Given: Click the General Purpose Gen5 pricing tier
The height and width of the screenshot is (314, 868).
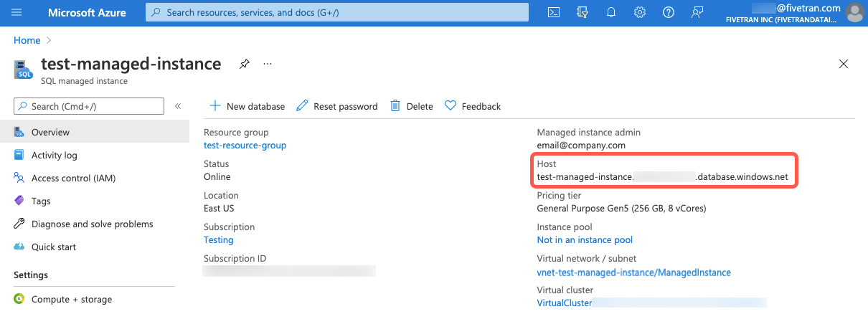Looking at the screenshot, I should point(621,208).
